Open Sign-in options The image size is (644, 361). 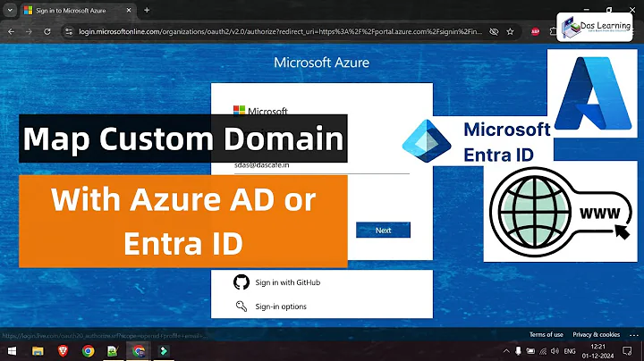tap(281, 306)
